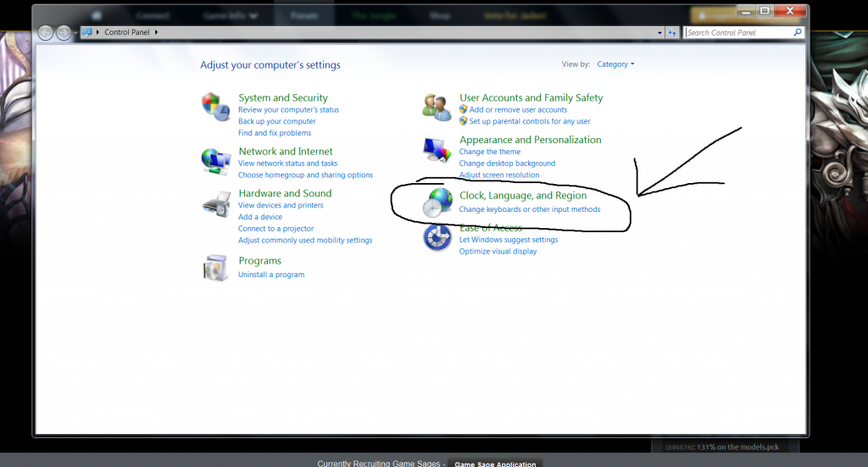Open Network and Internet heading link
The height and width of the screenshot is (467, 868).
[x=286, y=151]
